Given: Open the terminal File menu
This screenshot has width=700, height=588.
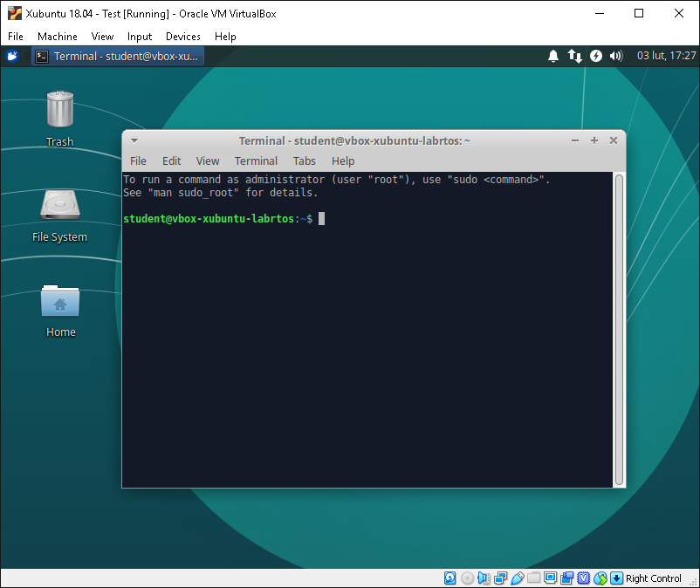Looking at the screenshot, I should 138,161.
